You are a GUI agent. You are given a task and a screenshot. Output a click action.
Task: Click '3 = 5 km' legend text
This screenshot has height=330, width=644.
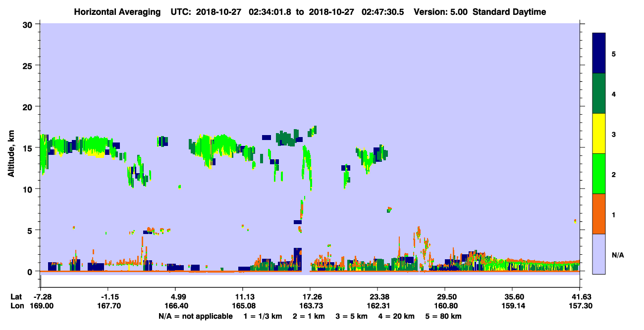pyautogui.click(x=352, y=316)
